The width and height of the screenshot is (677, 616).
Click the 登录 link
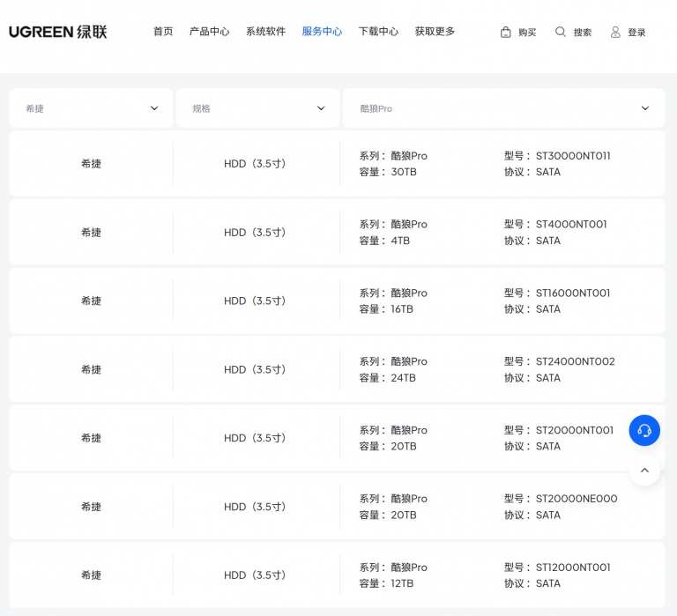[x=636, y=33]
